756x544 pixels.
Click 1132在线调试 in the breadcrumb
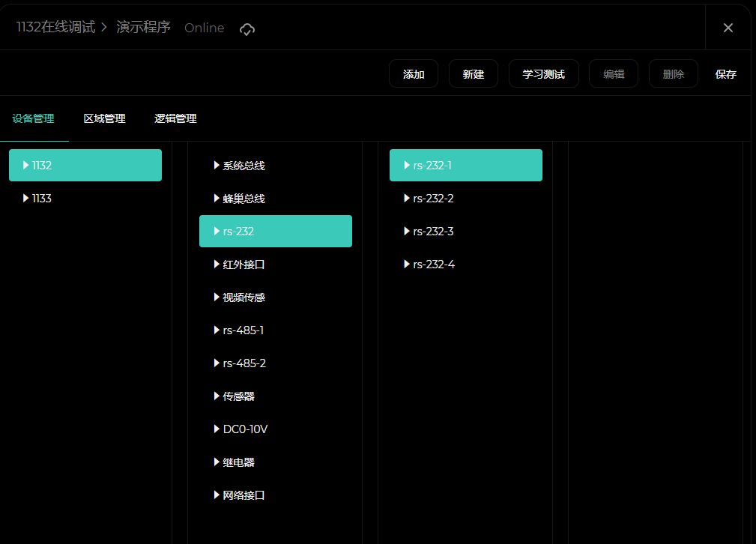[x=56, y=28]
